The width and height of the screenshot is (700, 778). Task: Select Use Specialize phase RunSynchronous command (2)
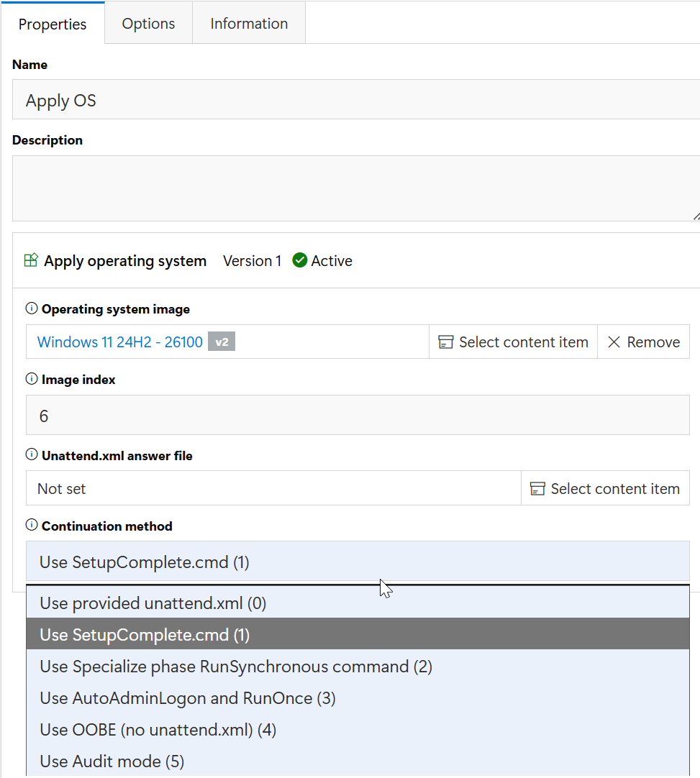[358, 667]
